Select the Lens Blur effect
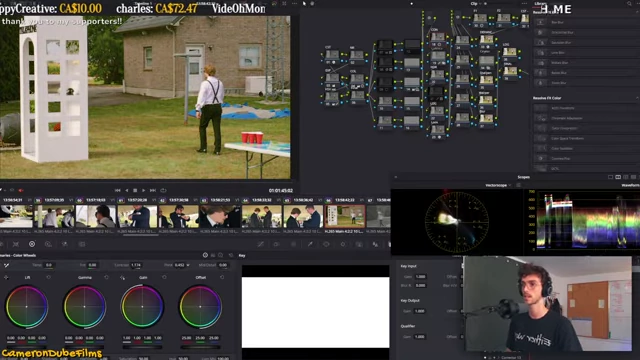Screen dimensions: 640x360 point(587,53)
